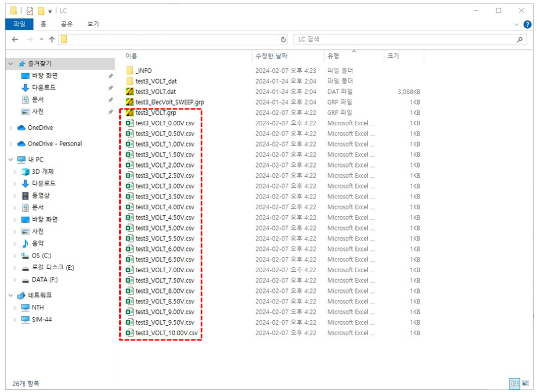Click the up-directory arrow icon
The width and height of the screenshot is (537, 392).
(x=52, y=40)
